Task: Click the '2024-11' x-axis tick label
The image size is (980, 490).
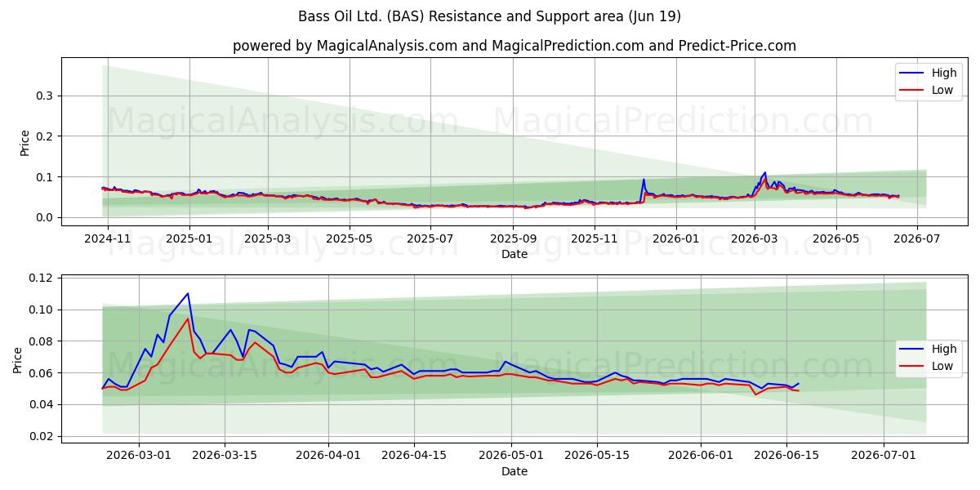Action: (x=108, y=238)
